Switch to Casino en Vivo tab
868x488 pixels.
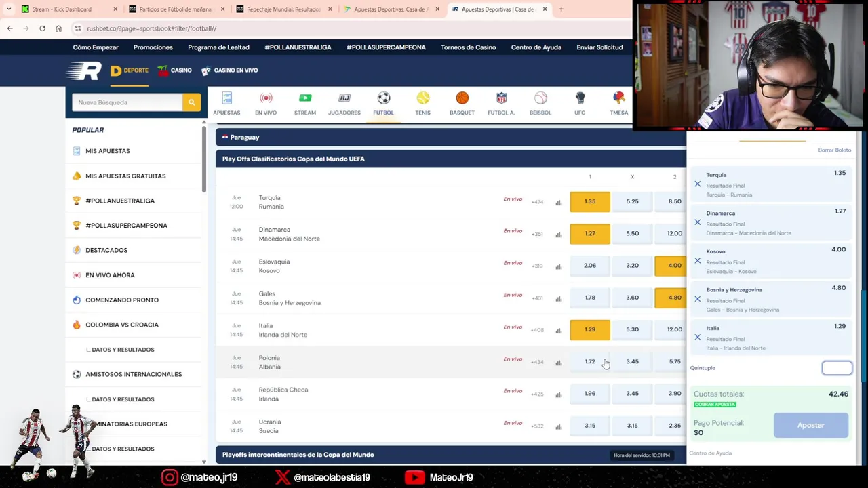[229, 70]
